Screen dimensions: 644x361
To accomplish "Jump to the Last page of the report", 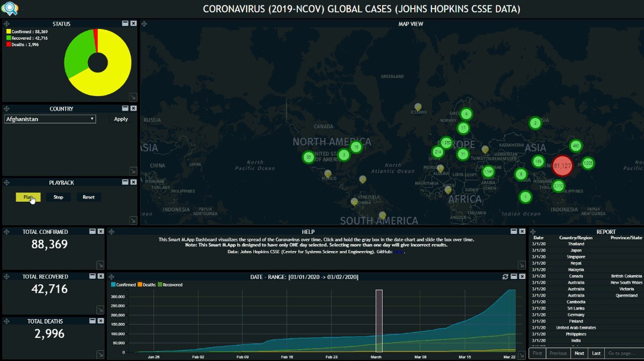I will [x=596, y=353].
